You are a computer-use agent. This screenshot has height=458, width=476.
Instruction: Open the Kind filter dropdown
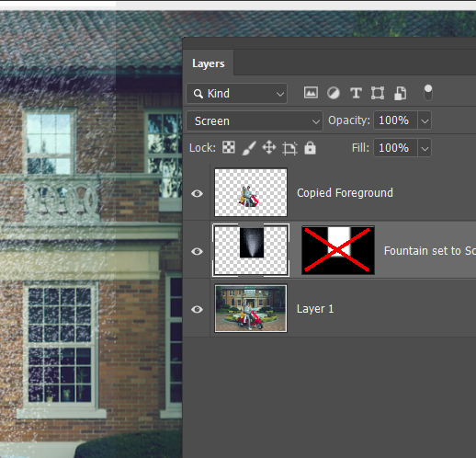coord(237,94)
